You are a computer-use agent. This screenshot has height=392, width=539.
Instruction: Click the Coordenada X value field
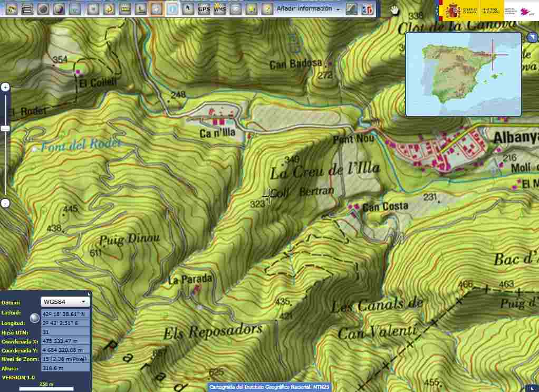(x=65, y=341)
